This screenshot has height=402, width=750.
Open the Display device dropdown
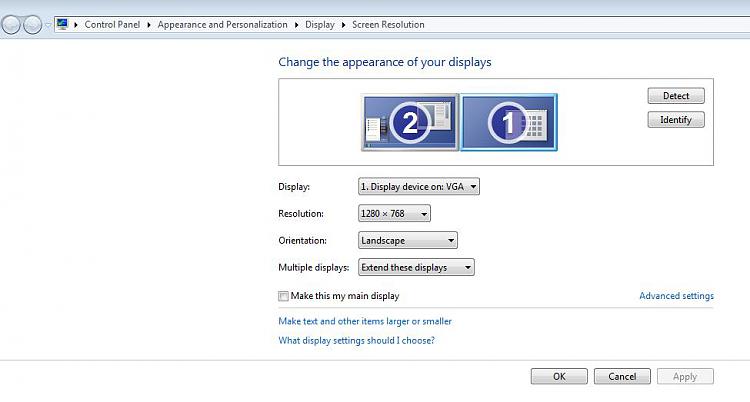pyautogui.click(x=419, y=187)
